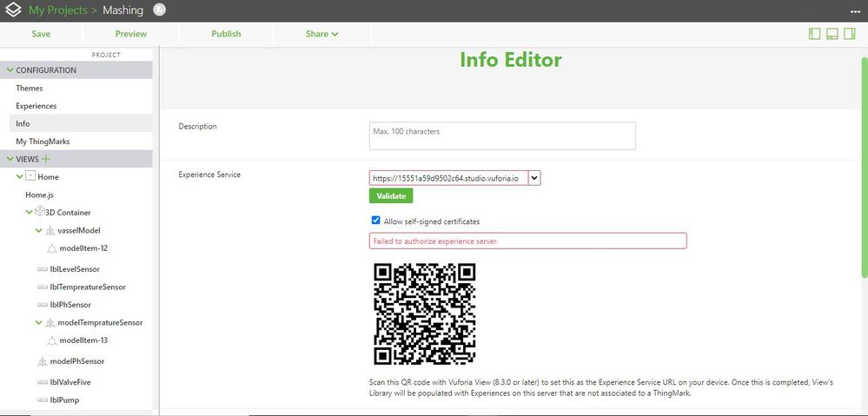This screenshot has width=868, height=416.
Task: Click the Vuforia Studio layers logo icon
Action: click(13, 10)
